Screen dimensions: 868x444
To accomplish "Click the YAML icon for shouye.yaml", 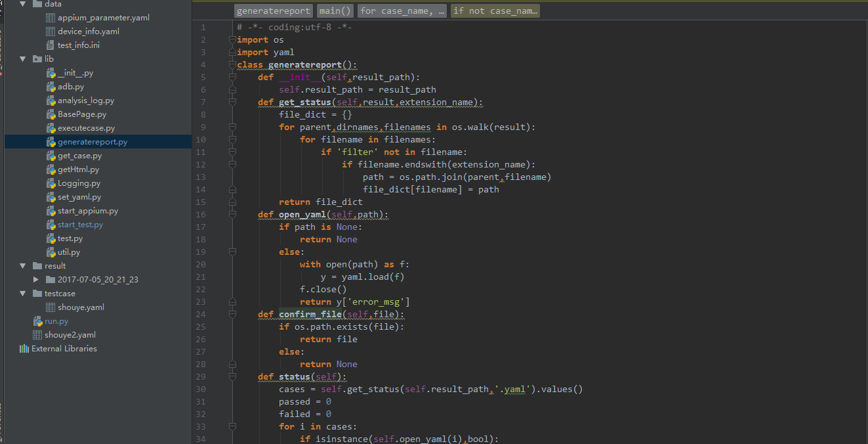I will pos(51,307).
